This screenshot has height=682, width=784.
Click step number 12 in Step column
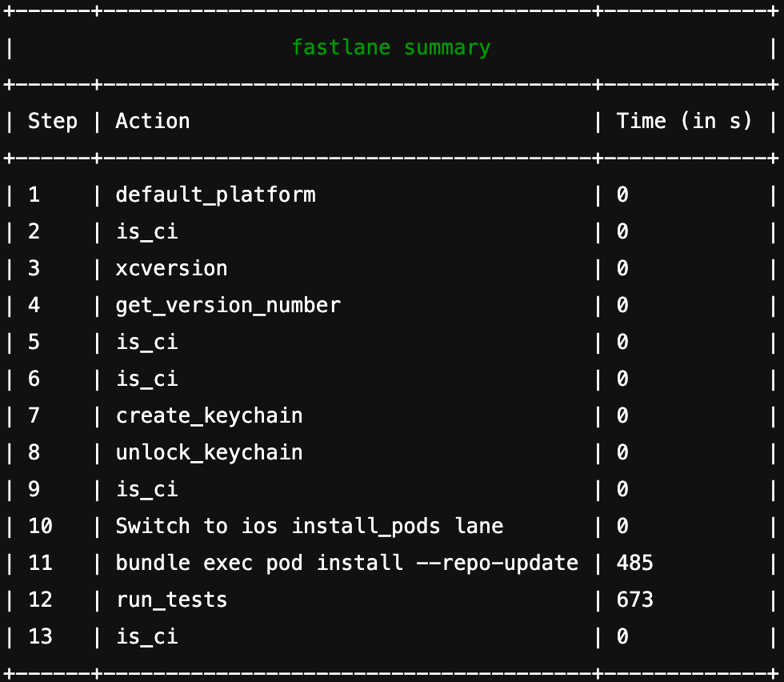click(40, 600)
